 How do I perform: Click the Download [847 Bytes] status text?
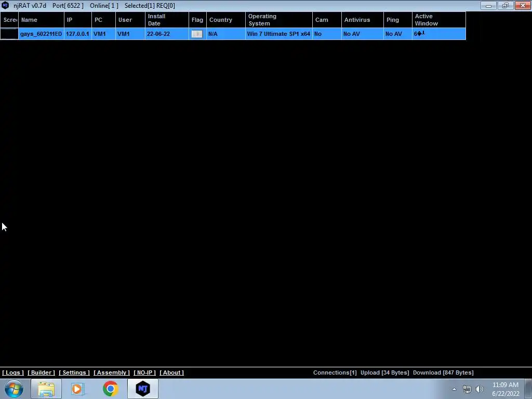(443, 373)
